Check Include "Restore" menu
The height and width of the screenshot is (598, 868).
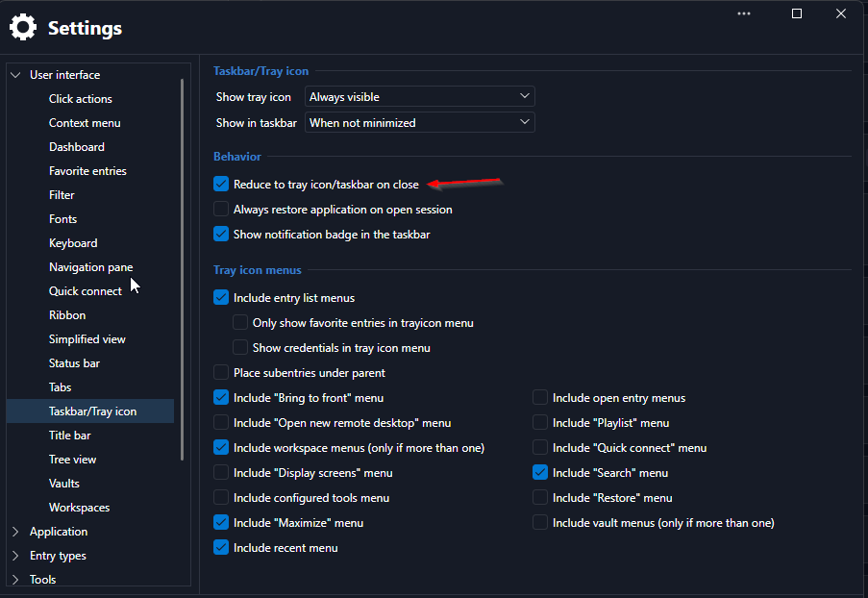tap(539, 497)
